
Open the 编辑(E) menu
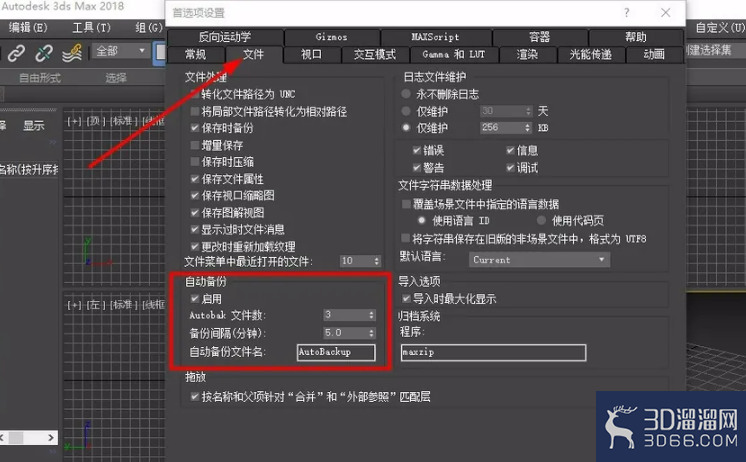28,28
